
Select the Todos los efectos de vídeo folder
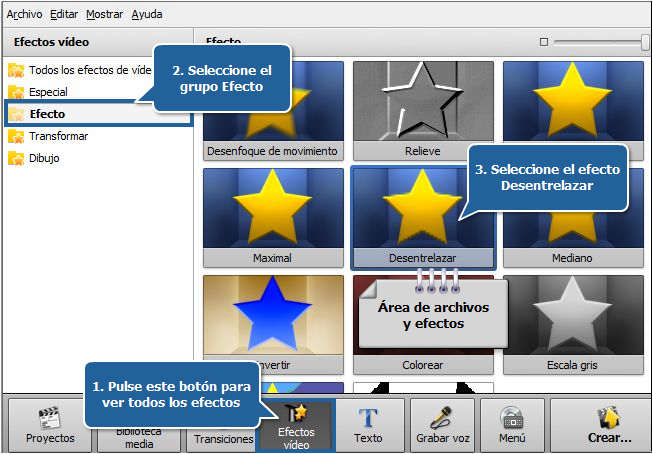coord(80,70)
